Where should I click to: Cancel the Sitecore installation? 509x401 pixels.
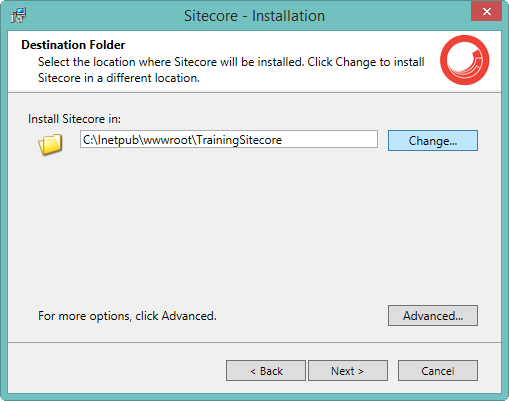(x=438, y=370)
